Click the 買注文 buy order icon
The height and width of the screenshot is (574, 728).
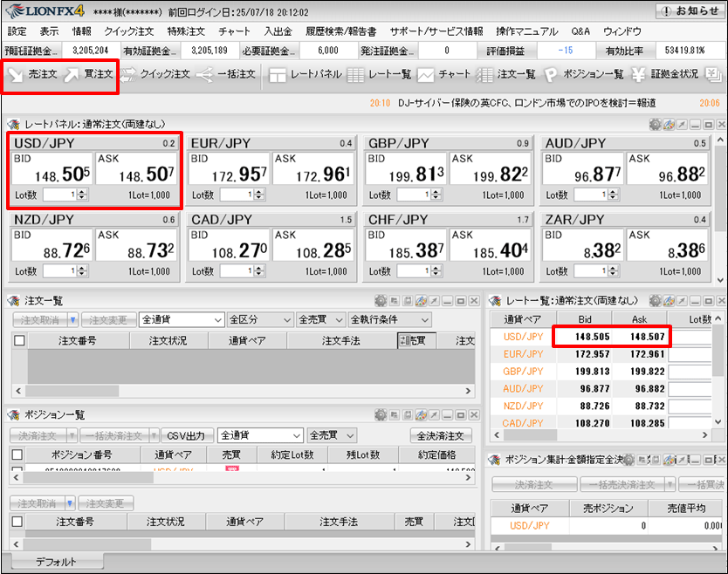[89, 74]
